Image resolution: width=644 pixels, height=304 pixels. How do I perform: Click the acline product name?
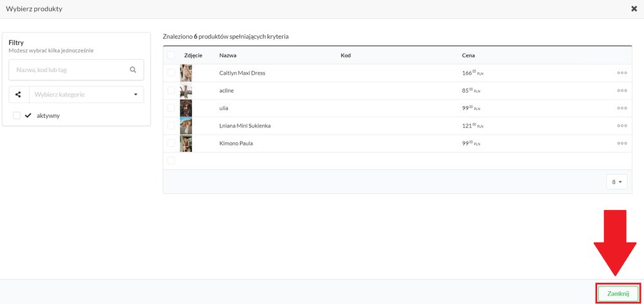[x=227, y=91]
